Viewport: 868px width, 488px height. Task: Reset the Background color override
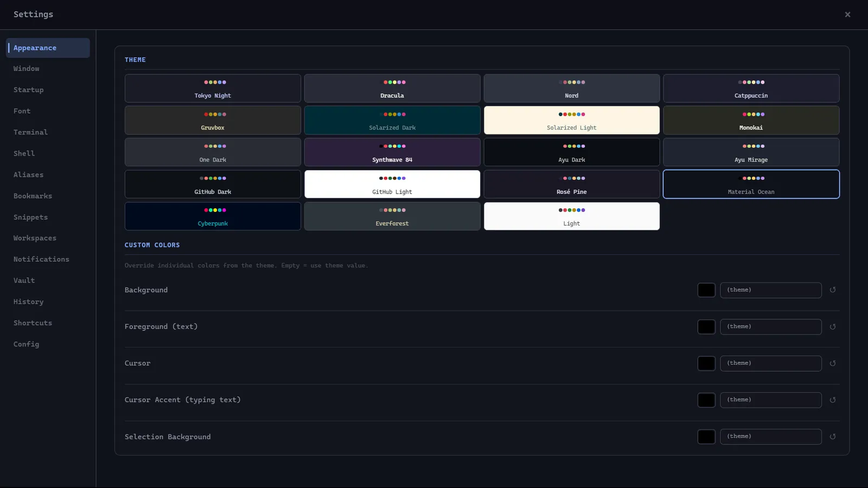pos(832,290)
